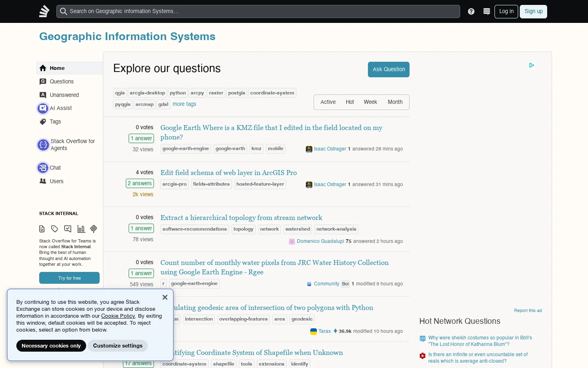Click the google-earth-engine tag on KMZ question
This screenshot has width=588, height=368.
click(186, 149)
